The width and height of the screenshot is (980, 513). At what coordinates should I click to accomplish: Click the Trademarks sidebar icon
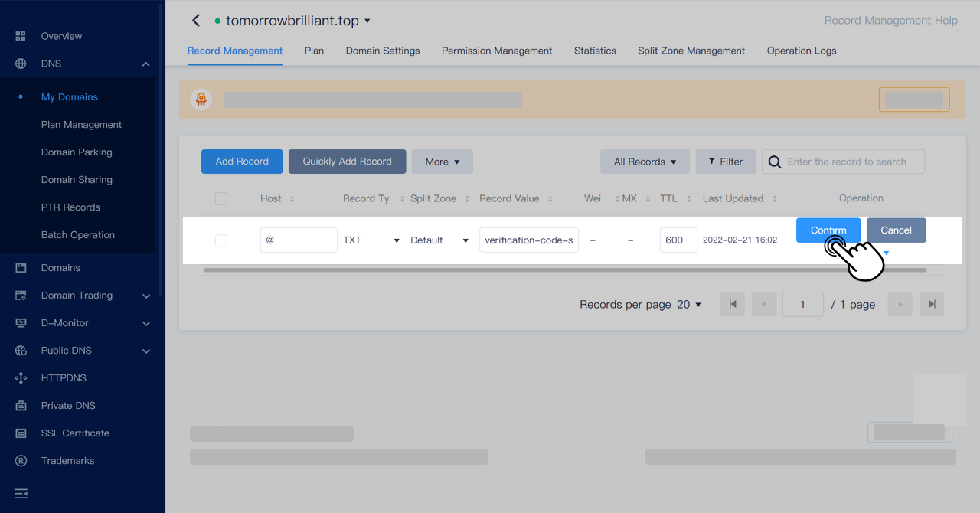20,460
